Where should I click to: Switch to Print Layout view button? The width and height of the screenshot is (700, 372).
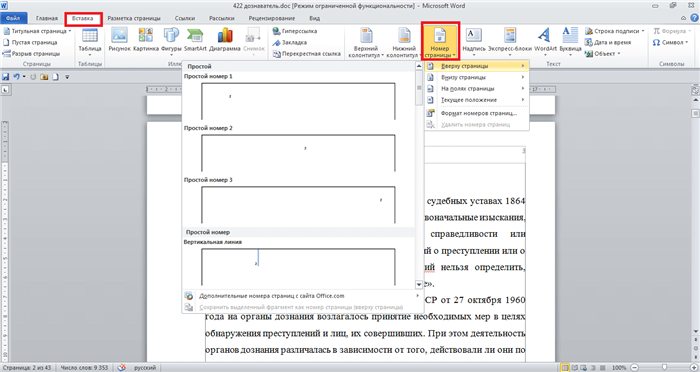point(565,368)
